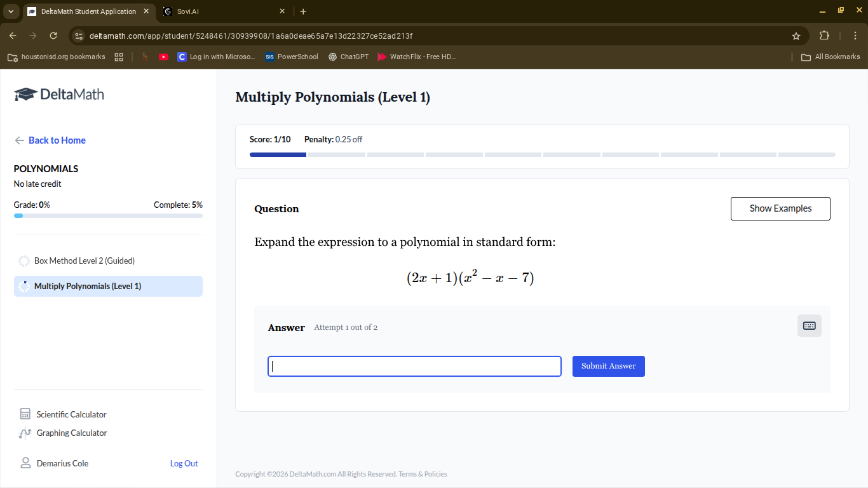Click the Grade: 0% label

32,205
